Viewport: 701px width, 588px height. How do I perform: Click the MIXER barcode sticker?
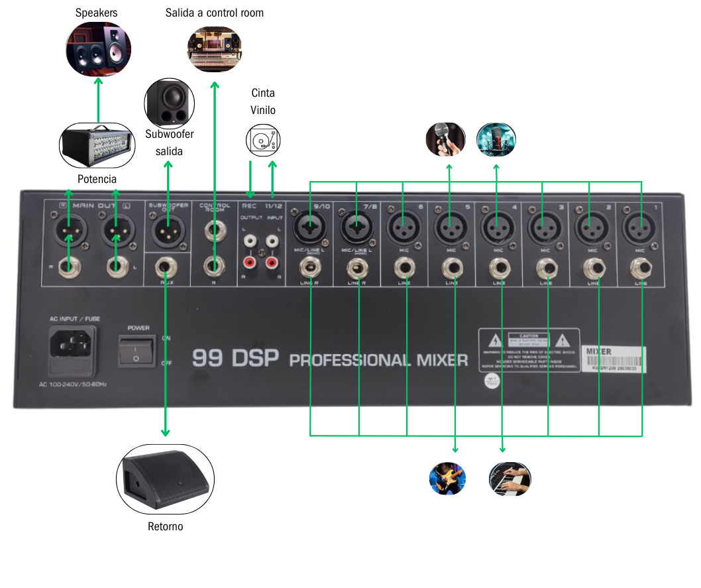(x=614, y=359)
